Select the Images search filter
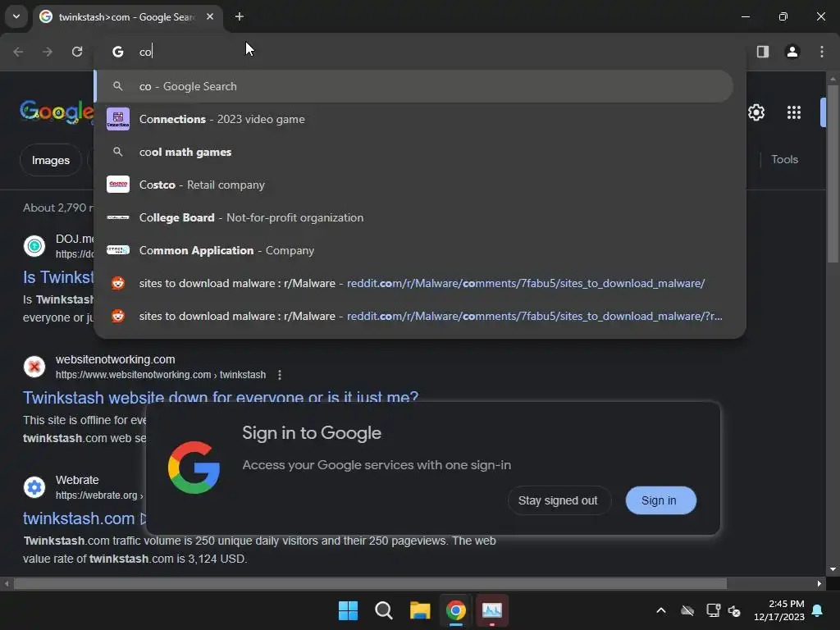This screenshot has height=630, width=840. [50, 160]
